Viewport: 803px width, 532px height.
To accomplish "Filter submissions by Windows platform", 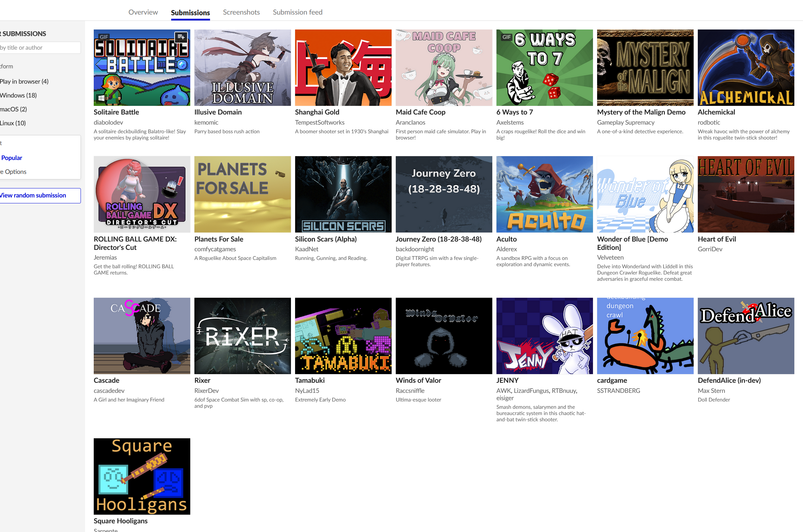I will pos(18,95).
